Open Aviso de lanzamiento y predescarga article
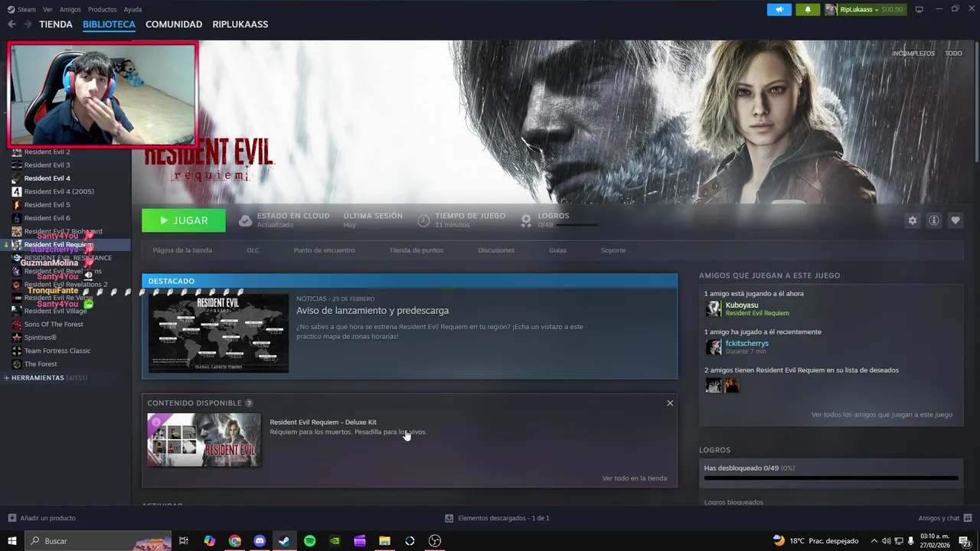 [x=373, y=311]
